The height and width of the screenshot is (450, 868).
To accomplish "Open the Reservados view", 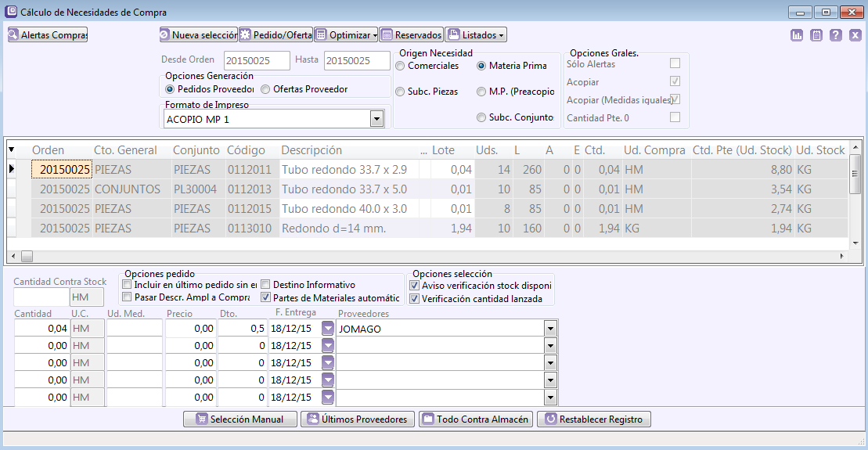I will (x=411, y=35).
